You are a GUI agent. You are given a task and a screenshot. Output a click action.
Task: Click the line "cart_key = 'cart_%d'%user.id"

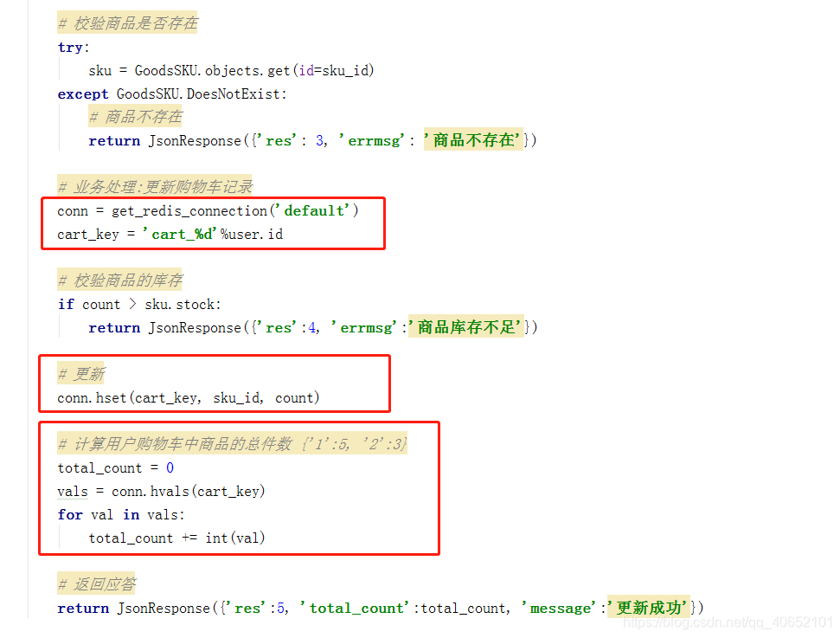(x=170, y=235)
